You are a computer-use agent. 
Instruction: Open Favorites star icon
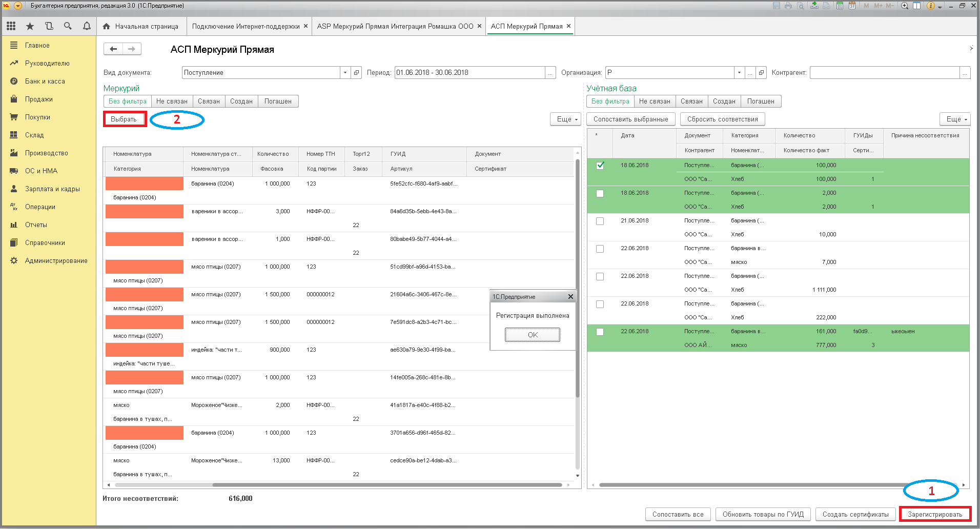point(30,26)
